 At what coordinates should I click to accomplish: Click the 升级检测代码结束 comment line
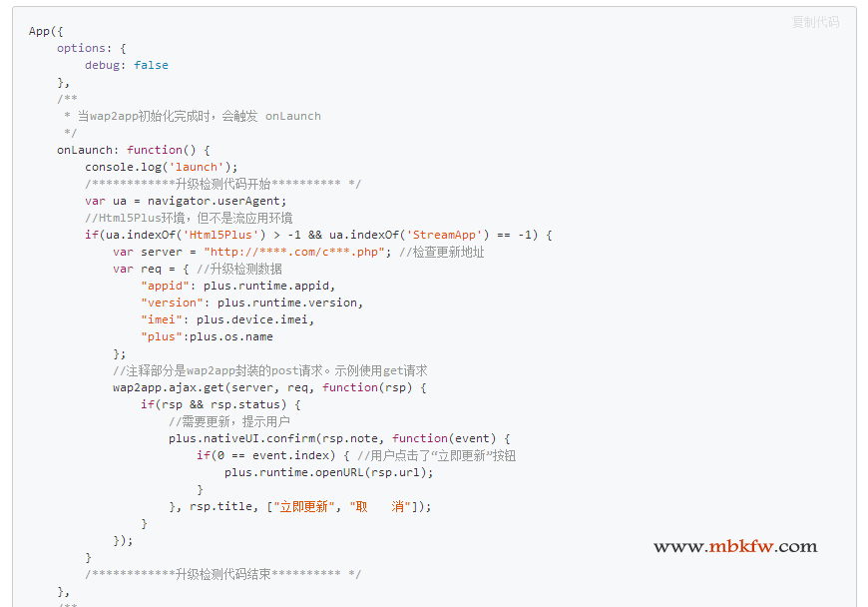pos(222,574)
